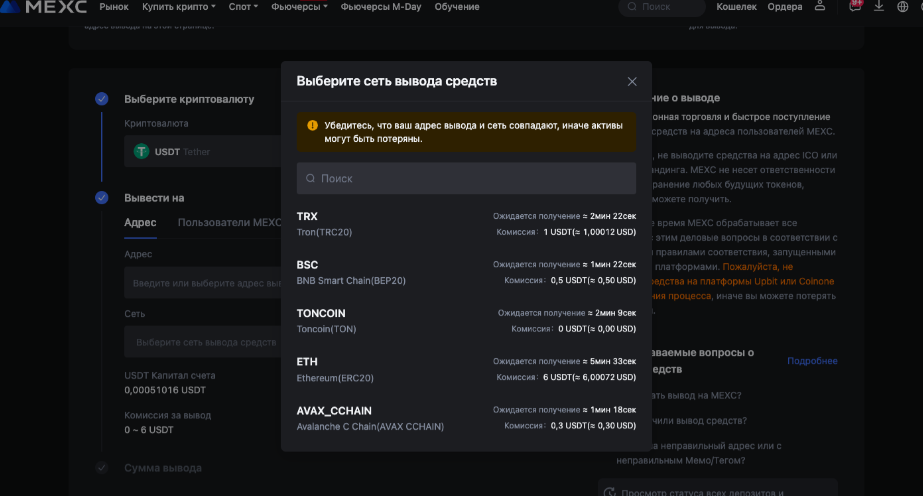Image resolution: width=923 pixels, height=496 pixels.
Task: Click the search magnifier icon in top bar
Action: point(632,7)
